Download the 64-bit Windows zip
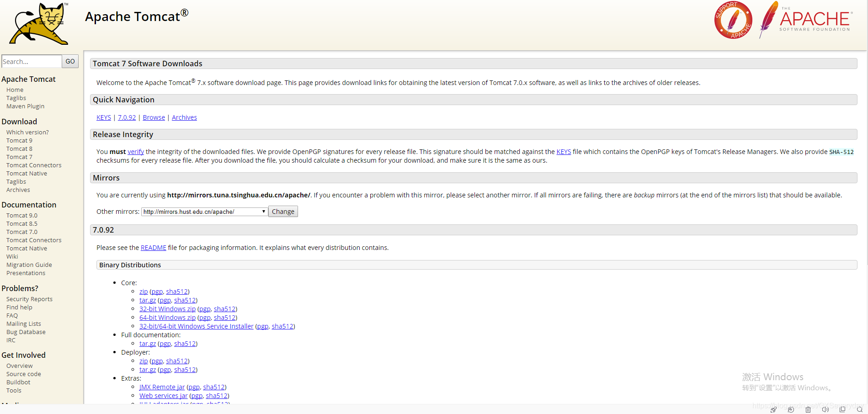 tap(167, 318)
